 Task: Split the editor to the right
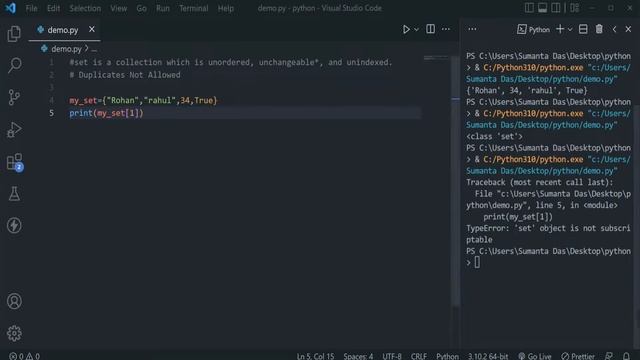pos(430,29)
